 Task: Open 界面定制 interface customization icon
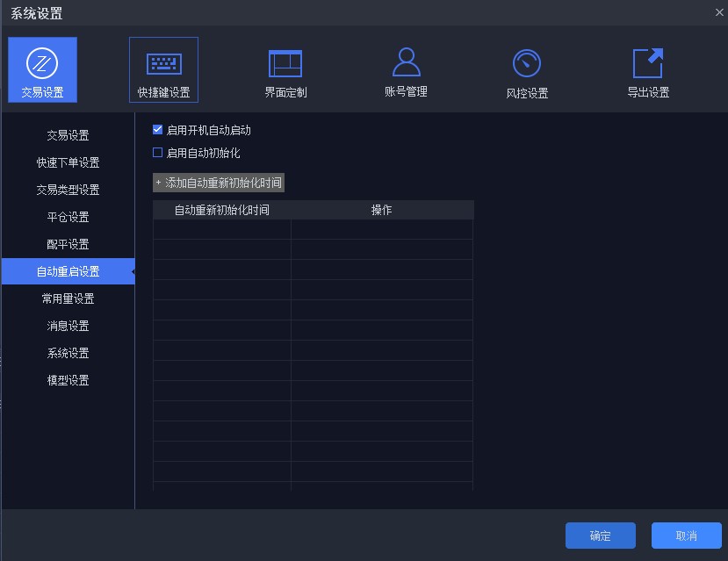point(285,69)
